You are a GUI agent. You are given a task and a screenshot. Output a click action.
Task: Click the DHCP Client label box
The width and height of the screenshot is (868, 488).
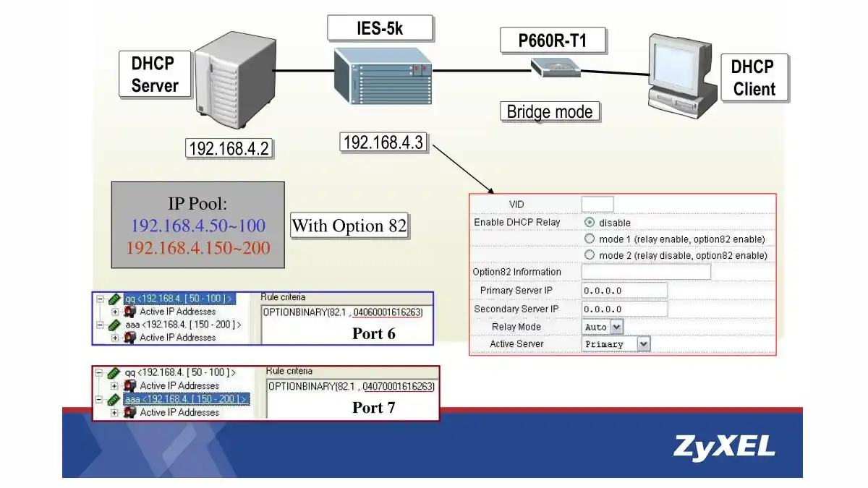(754, 77)
